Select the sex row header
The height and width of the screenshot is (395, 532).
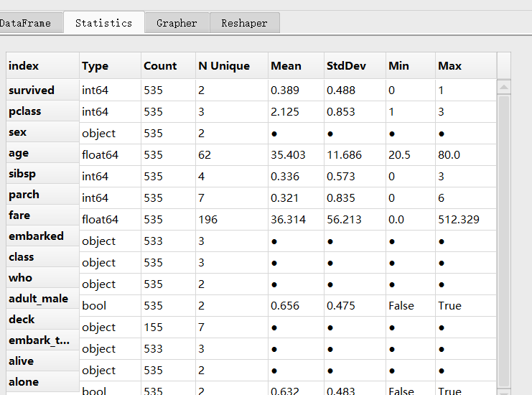43,132
